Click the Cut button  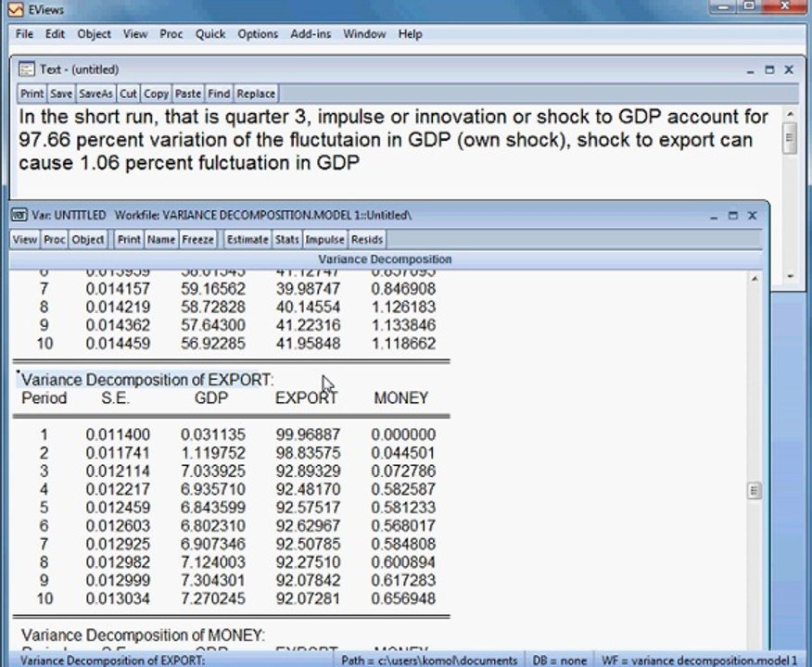point(128,94)
